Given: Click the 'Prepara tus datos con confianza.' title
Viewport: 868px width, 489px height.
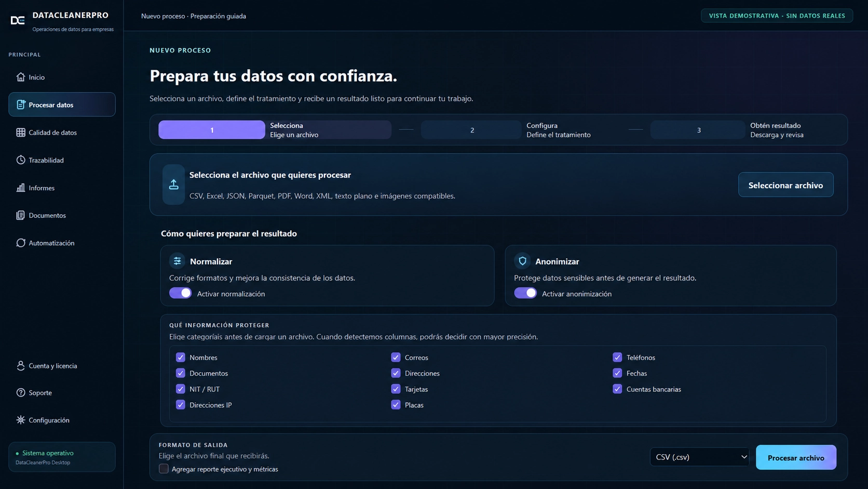Looking at the screenshot, I should pyautogui.click(x=274, y=76).
